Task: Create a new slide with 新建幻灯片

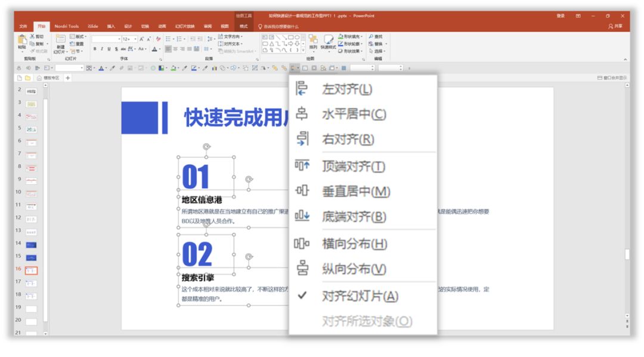Action: [60, 44]
